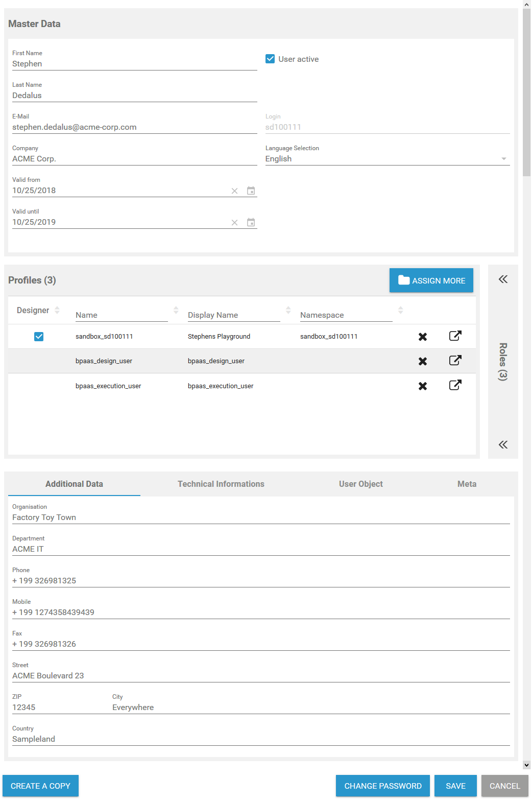Click into the Department input field

tap(260, 549)
